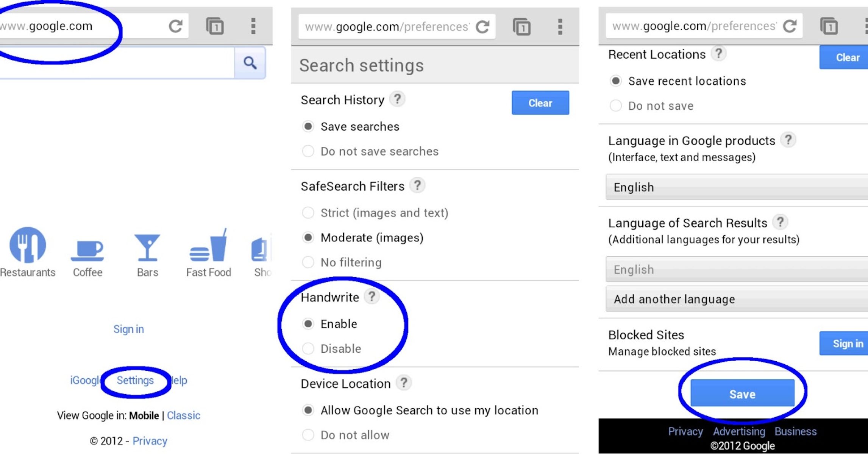Screen dimensions: 868x454
Task: Open the help icon beside Device Location
Action: [x=404, y=383]
